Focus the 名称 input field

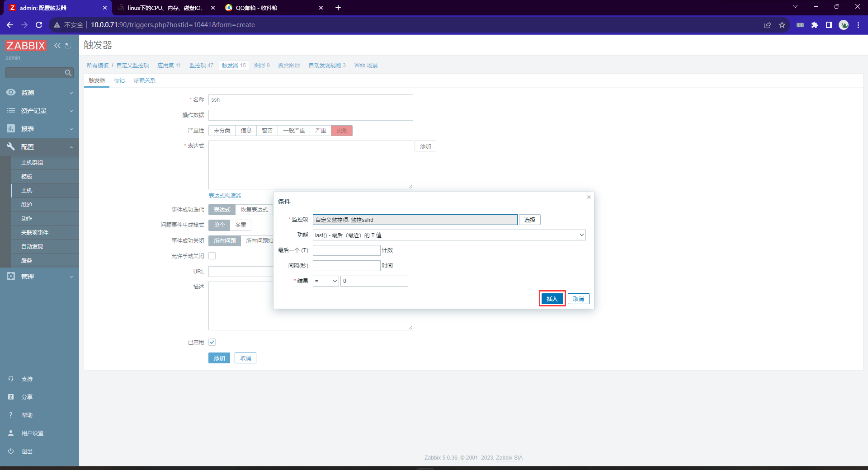(311, 100)
